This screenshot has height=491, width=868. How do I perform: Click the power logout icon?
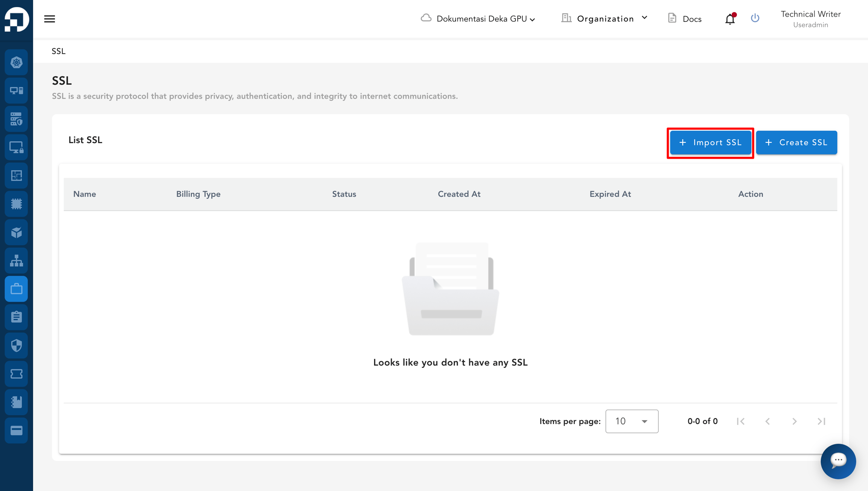[755, 18]
